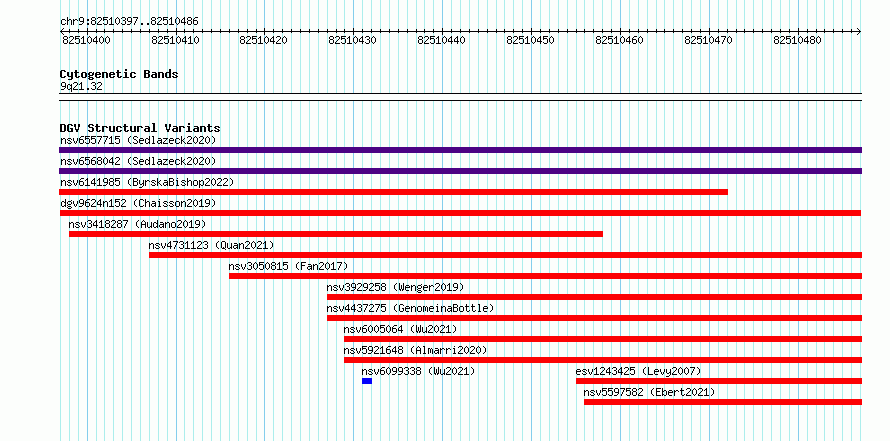Click the purple bar under nsv6557715
The image size is (890, 441).
click(x=460, y=150)
